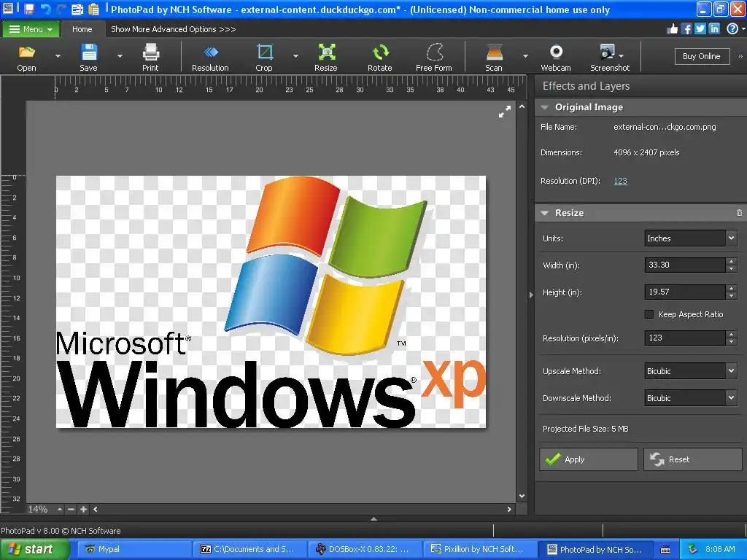Screen dimensions: 747x560
Task: Increase the Width with up stepper
Action: click(731, 261)
